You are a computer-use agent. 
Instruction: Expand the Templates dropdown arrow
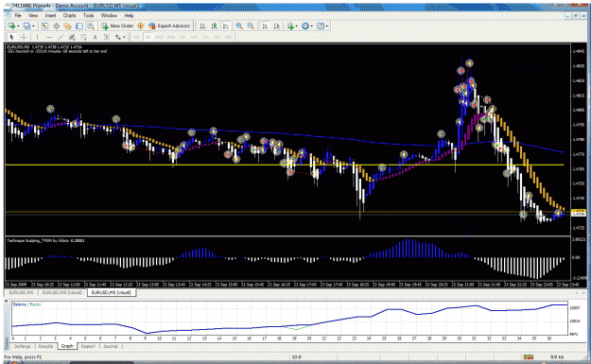[327, 26]
